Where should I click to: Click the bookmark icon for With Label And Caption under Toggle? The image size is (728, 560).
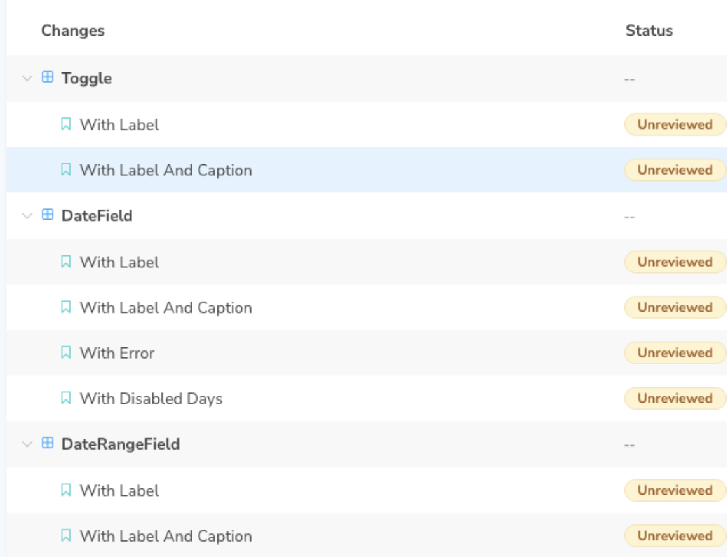click(x=65, y=170)
